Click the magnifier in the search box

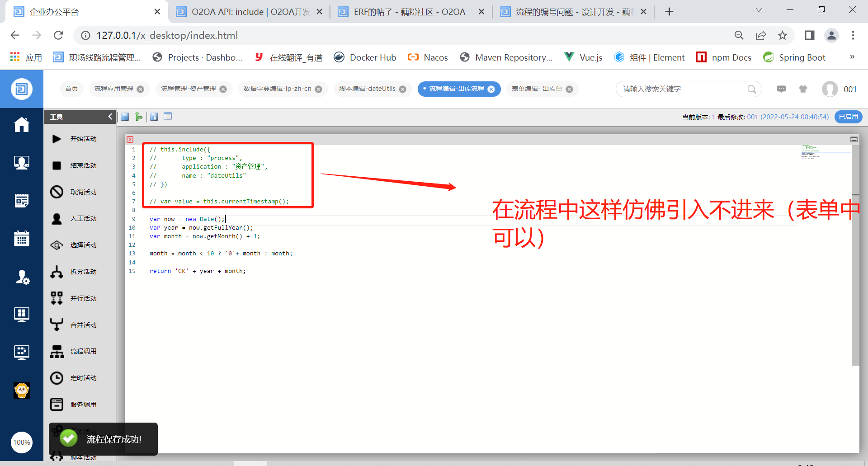751,89
